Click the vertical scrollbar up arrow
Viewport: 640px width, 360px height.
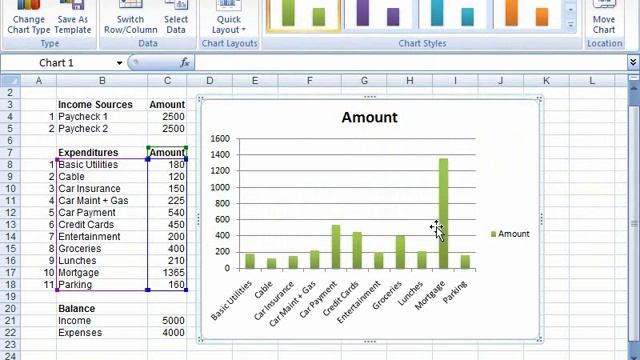tap(634, 88)
